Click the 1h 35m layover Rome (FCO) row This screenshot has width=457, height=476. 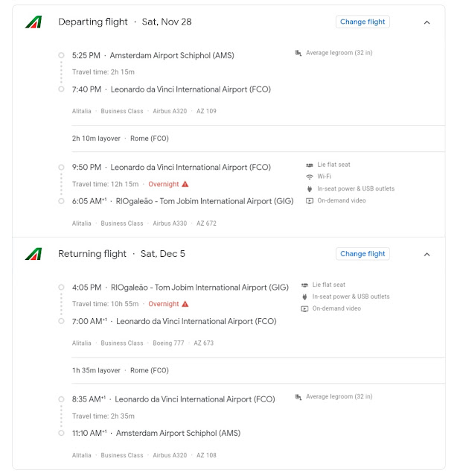click(x=258, y=370)
